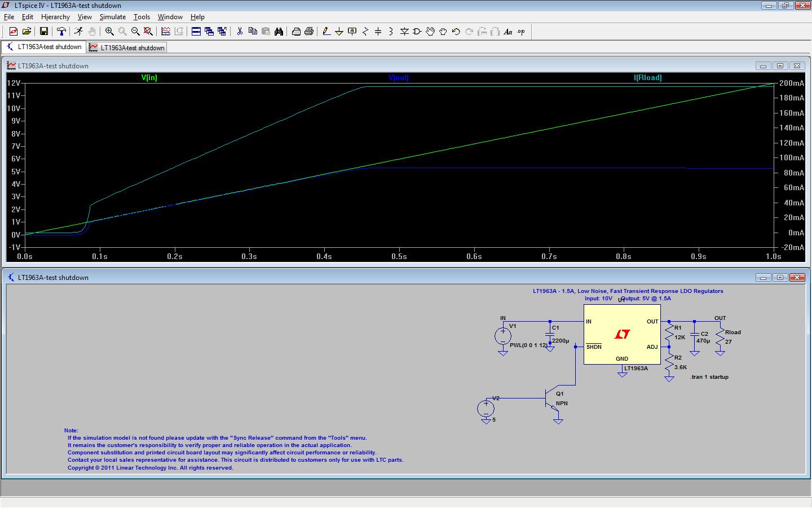
Task: Click the '.tran 1 startup' directive text
Action: point(709,377)
